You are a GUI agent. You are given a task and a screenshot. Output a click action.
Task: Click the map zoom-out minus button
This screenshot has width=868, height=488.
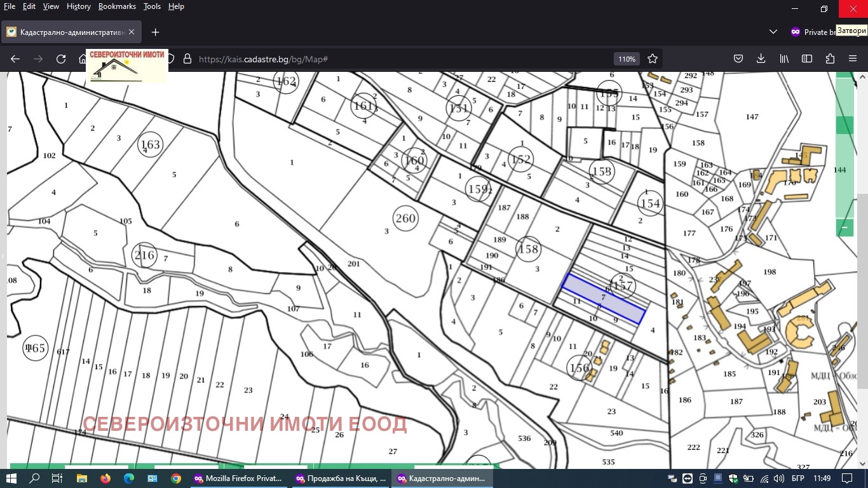point(844,227)
